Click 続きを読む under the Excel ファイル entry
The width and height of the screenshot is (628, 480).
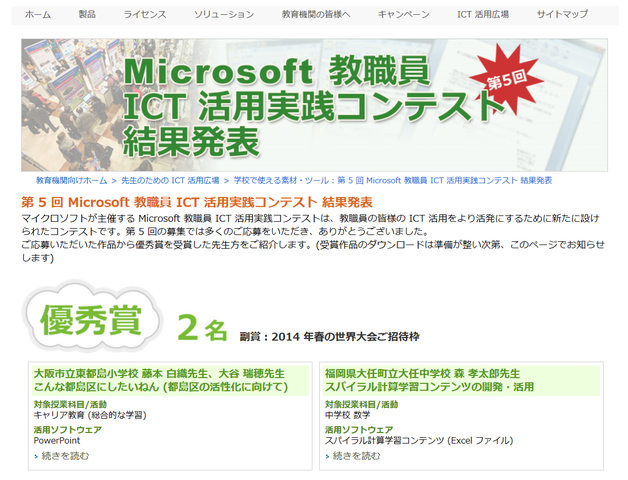point(356,456)
